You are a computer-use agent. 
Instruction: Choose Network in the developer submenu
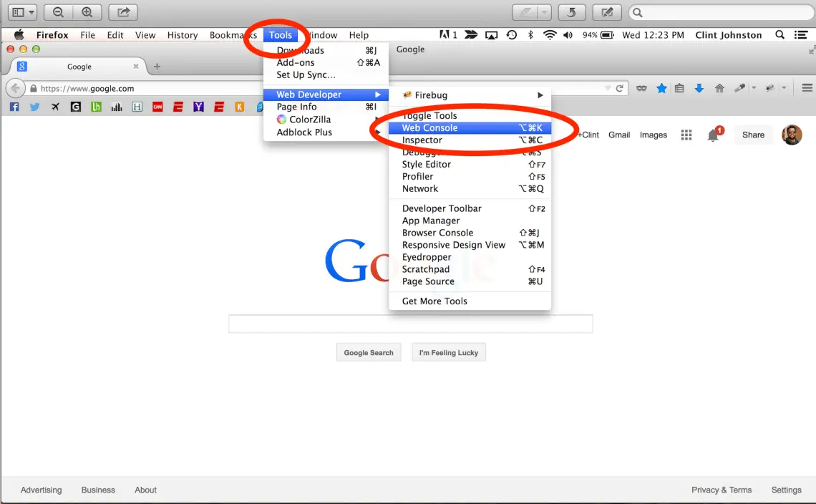470,188
